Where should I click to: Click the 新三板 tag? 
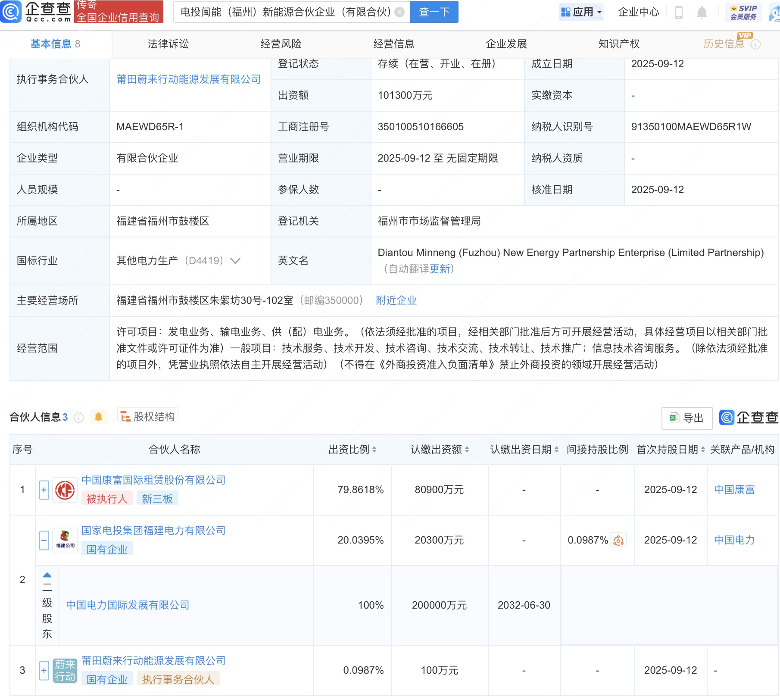tap(157, 499)
